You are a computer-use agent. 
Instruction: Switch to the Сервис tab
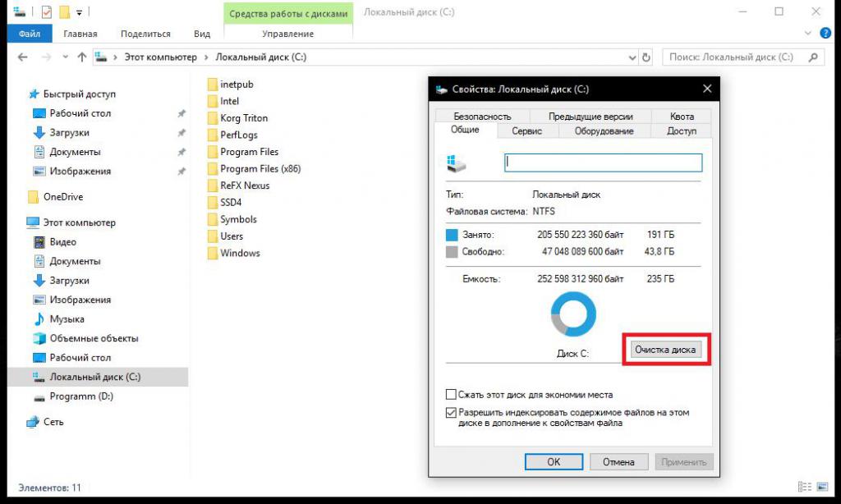tap(526, 131)
